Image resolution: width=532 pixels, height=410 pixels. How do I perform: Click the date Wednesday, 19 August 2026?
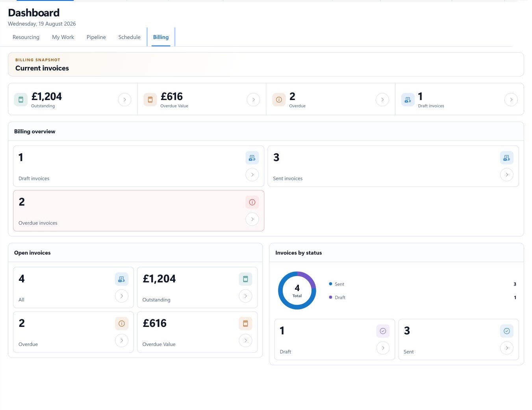click(42, 24)
